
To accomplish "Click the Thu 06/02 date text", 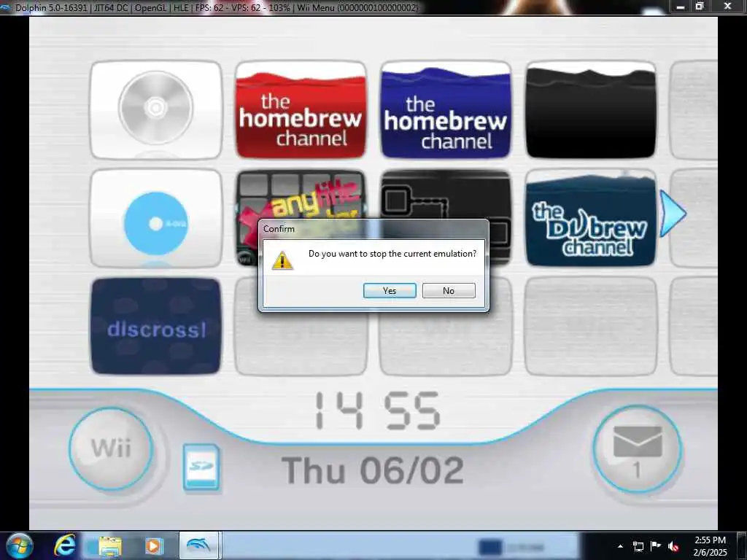I will [x=372, y=470].
